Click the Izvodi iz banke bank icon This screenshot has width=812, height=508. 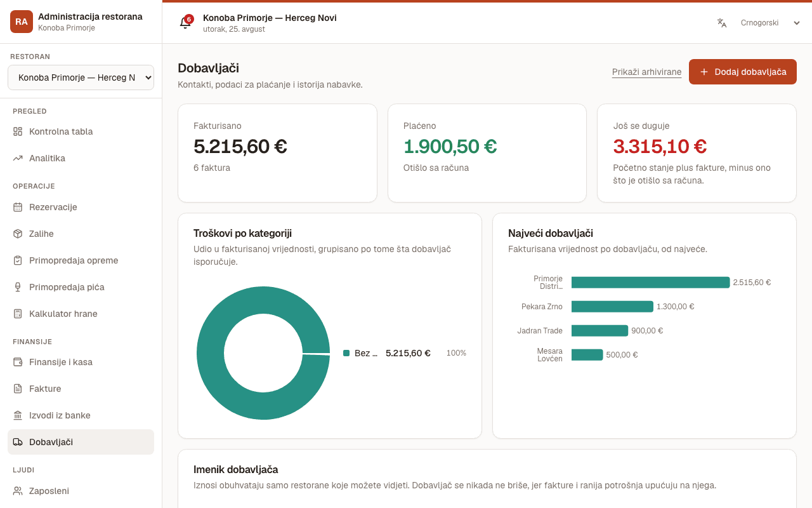[18, 415]
